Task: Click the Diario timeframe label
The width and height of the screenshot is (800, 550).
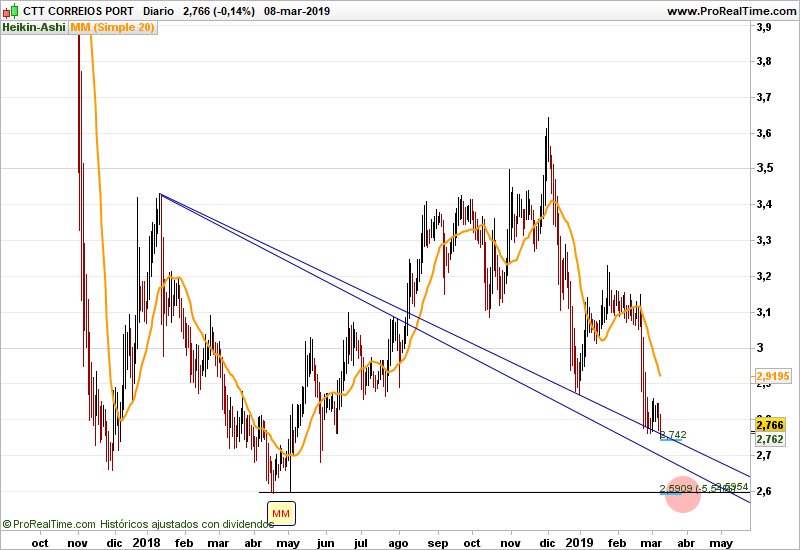Action: [158, 11]
